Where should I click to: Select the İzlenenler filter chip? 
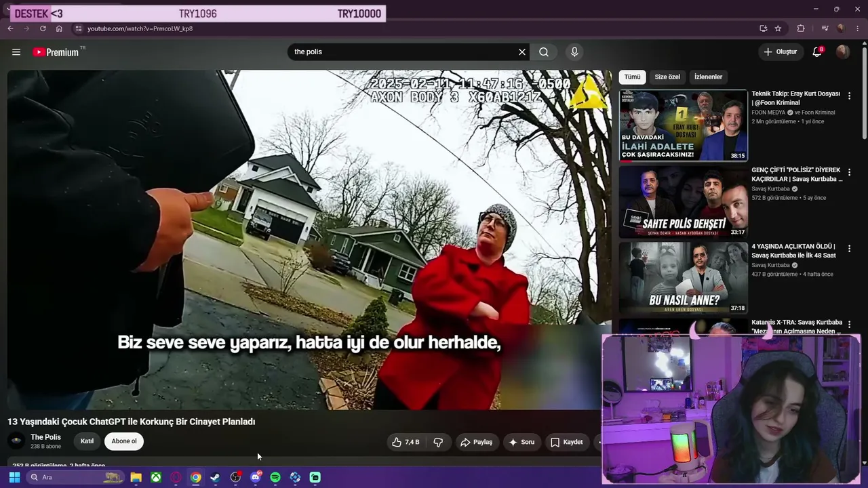708,77
